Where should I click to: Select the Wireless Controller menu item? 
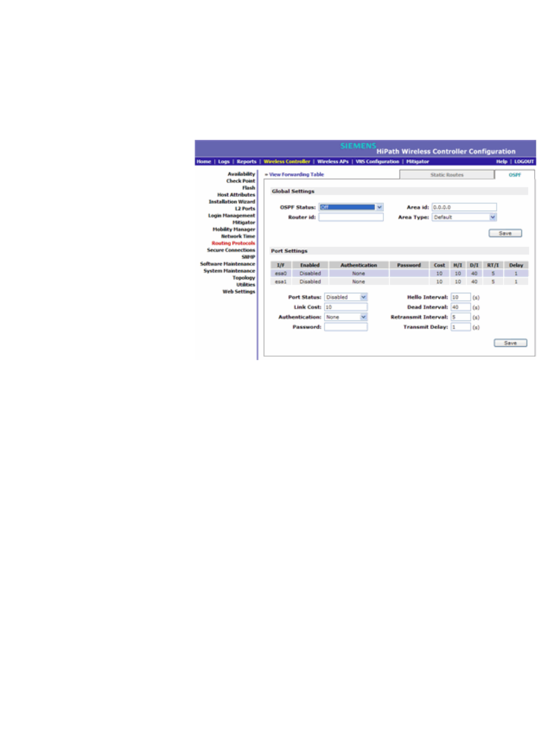click(287, 162)
